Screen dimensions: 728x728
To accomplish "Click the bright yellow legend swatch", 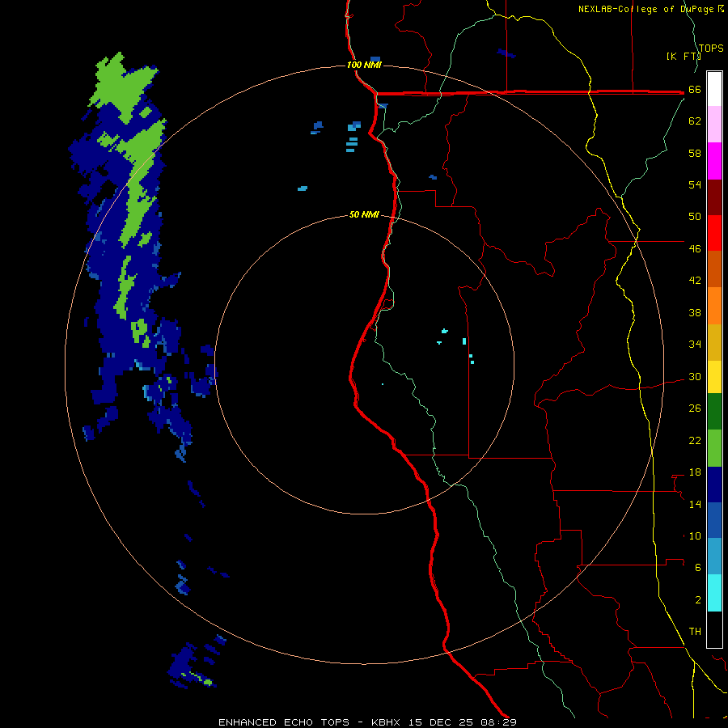I will pyautogui.click(x=714, y=377).
